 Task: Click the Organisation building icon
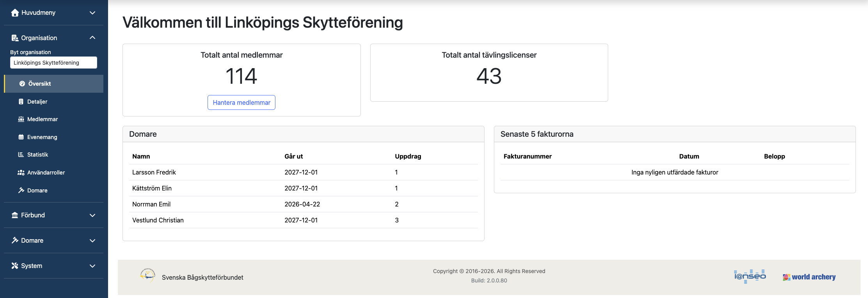(x=15, y=38)
